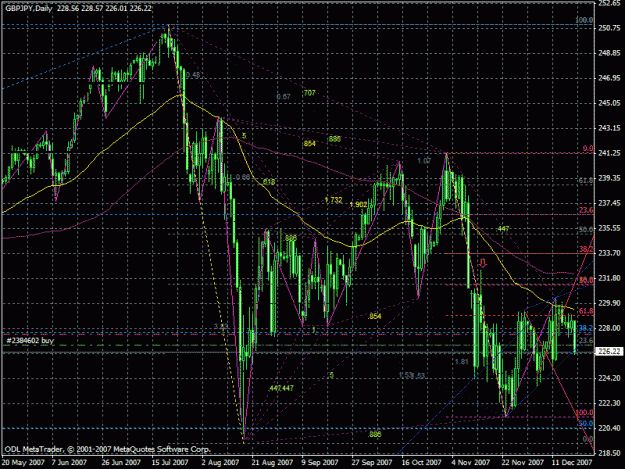Click the '239.35' price axis label
Image resolution: width=625 pixels, height=469 pixels.
609,178
